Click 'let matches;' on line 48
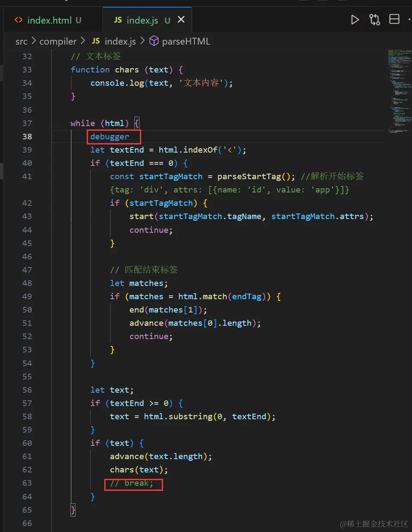The height and width of the screenshot is (532, 412). click(x=139, y=283)
